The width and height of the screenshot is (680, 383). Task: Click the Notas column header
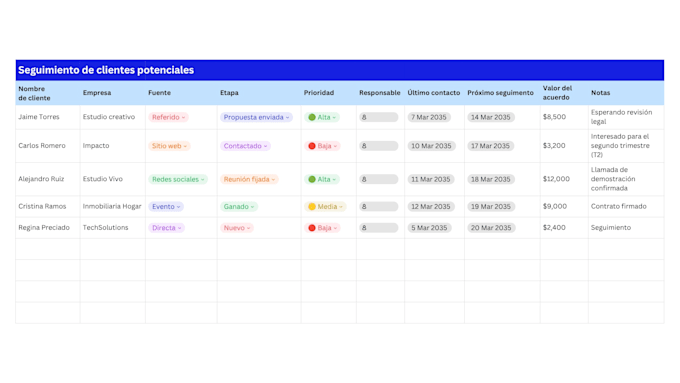601,93
